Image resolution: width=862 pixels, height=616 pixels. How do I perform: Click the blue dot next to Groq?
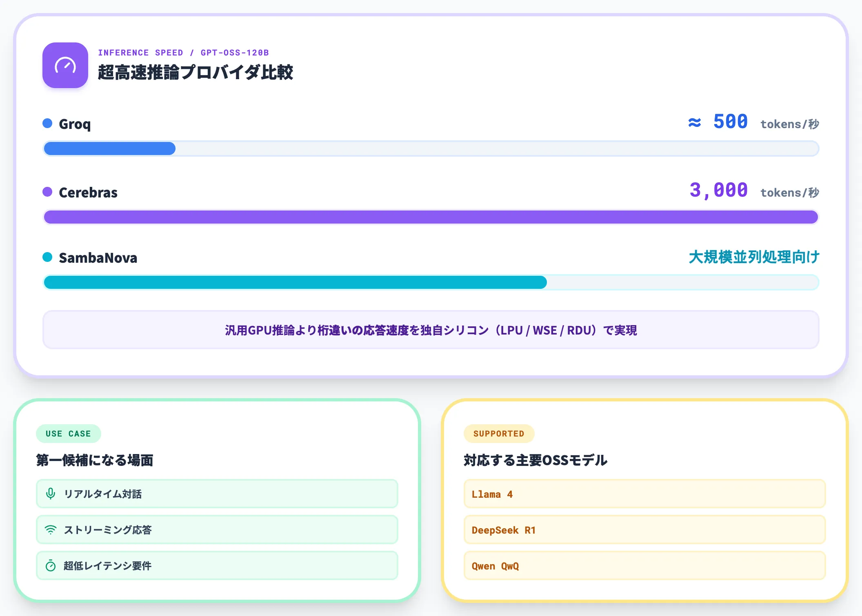pyautogui.click(x=47, y=123)
